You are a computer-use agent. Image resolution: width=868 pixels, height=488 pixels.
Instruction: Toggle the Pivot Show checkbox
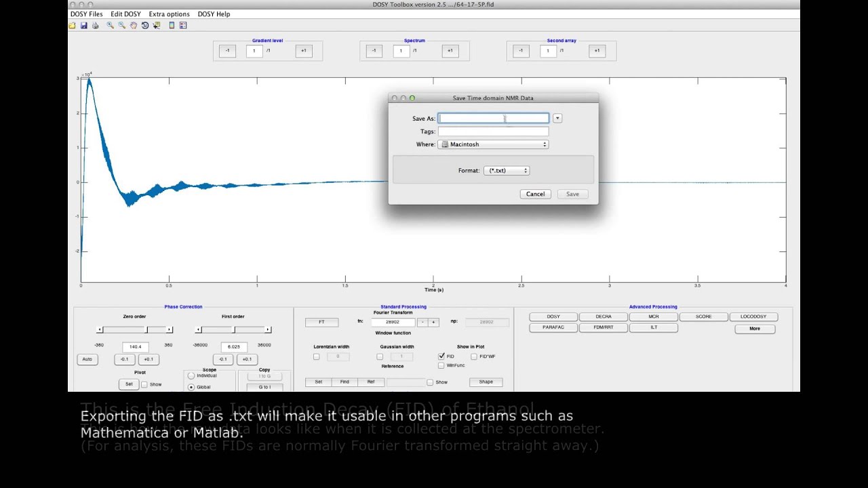144,384
